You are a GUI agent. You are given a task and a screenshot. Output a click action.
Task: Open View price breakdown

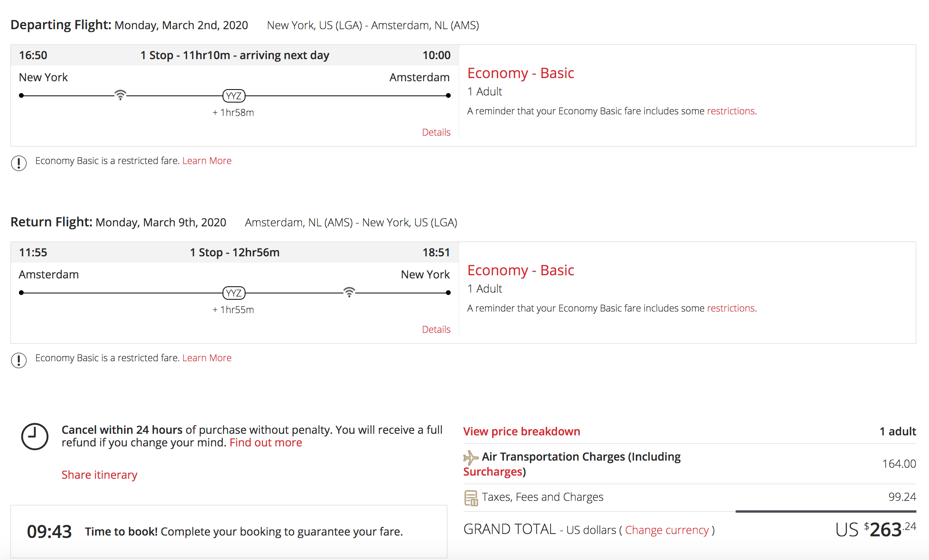tap(521, 431)
